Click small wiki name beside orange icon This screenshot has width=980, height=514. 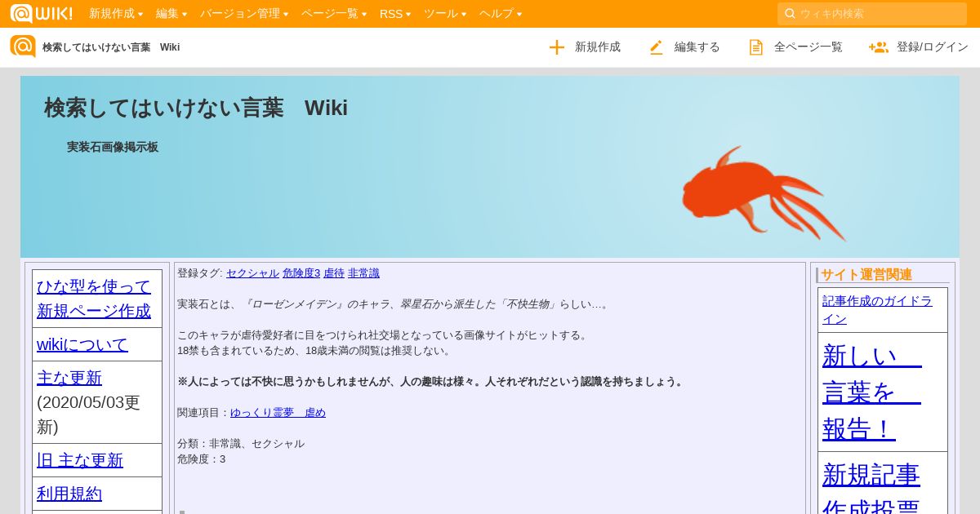(111, 47)
